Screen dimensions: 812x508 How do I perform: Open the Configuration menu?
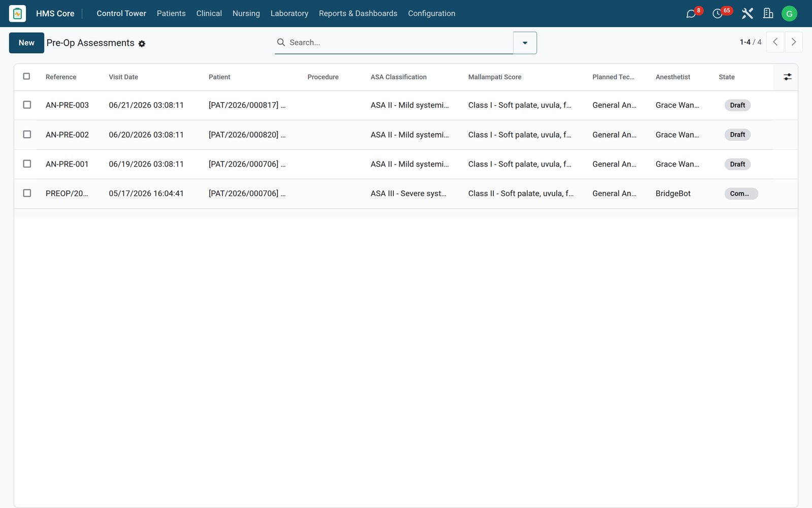(431, 13)
